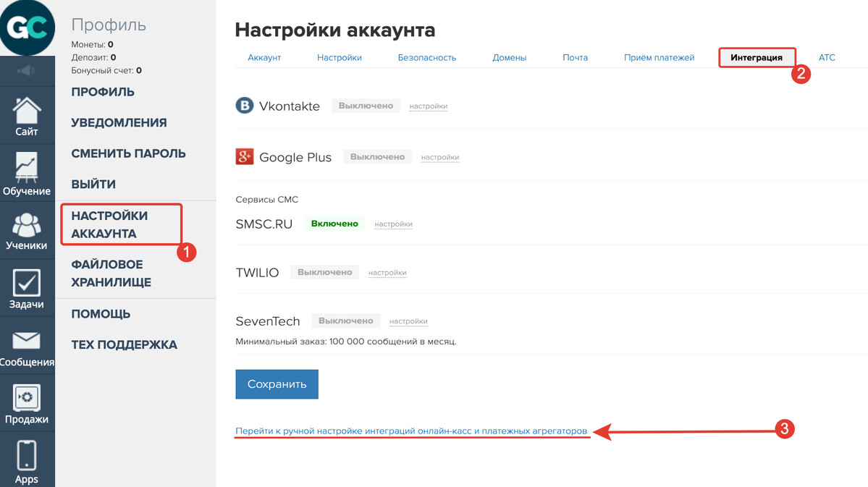This screenshot has height=487, width=868.
Task: Click the Сервисы СМС heading
Action: coord(267,199)
